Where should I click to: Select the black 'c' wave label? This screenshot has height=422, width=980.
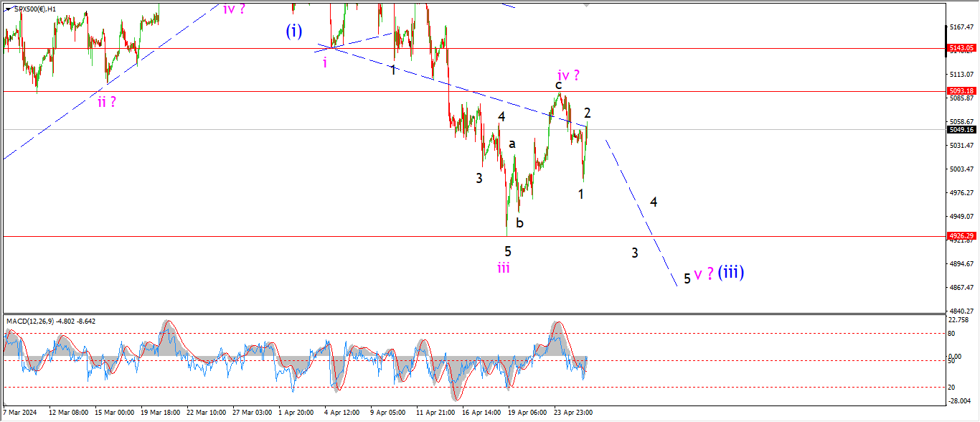coord(557,85)
